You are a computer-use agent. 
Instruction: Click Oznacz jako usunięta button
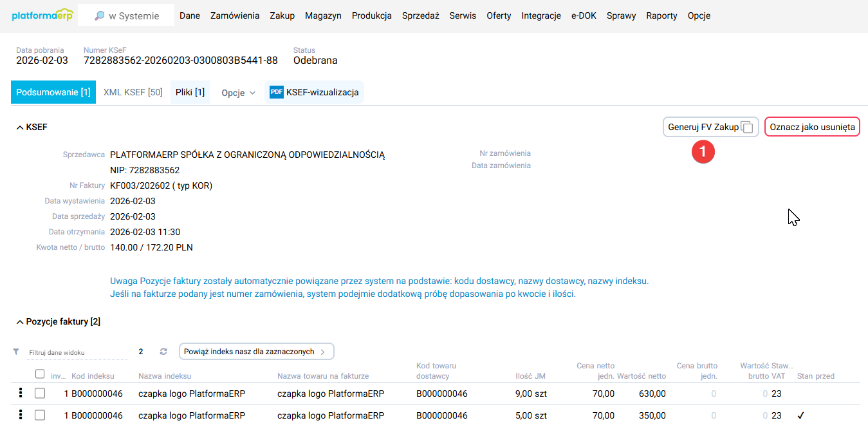pyautogui.click(x=812, y=127)
